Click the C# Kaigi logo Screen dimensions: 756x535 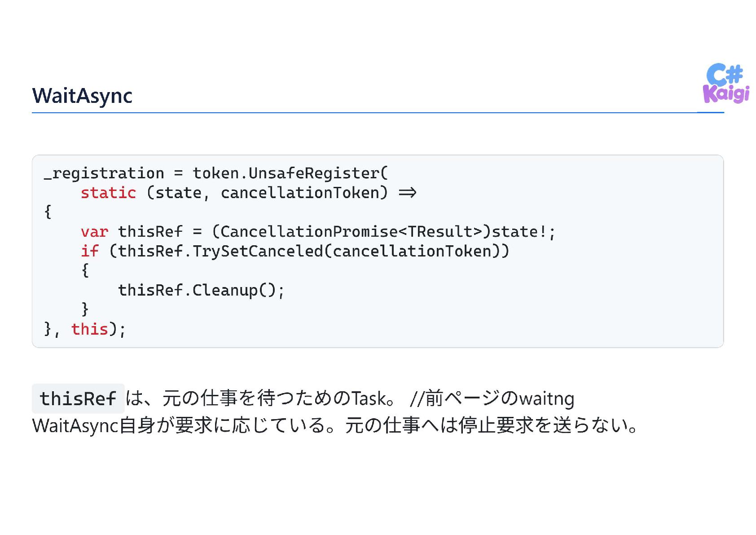[726, 84]
